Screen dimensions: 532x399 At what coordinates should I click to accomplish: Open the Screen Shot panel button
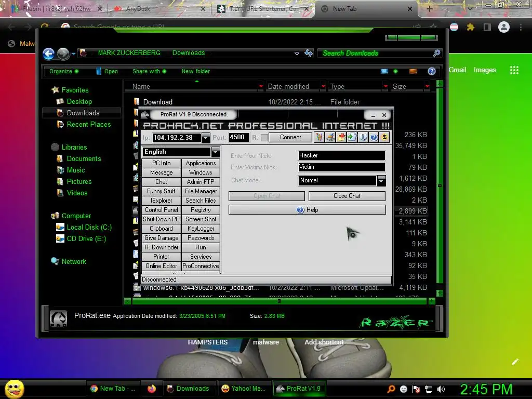click(x=201, y=219)
